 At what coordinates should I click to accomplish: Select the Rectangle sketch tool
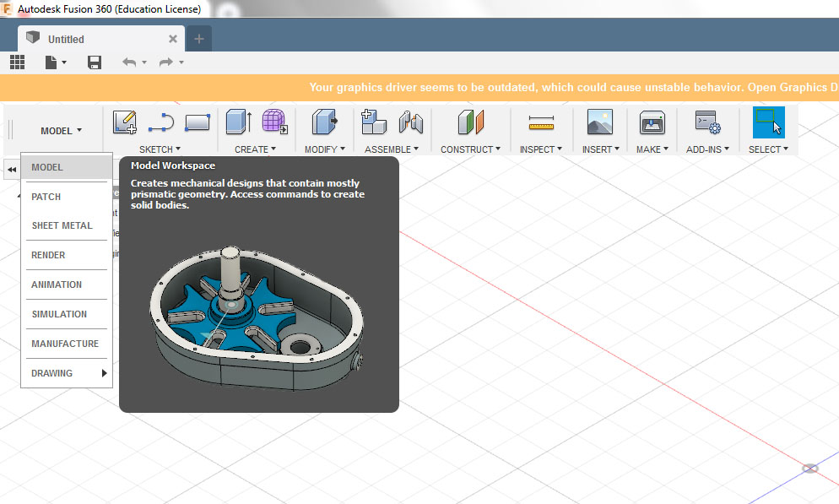click(198, 122)
